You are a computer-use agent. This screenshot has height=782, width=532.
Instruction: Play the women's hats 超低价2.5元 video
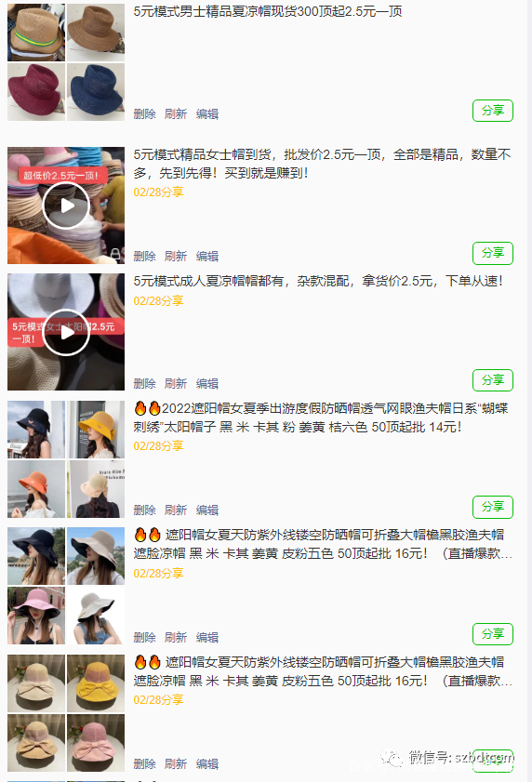pyautogui.click(x=66, y=205)
